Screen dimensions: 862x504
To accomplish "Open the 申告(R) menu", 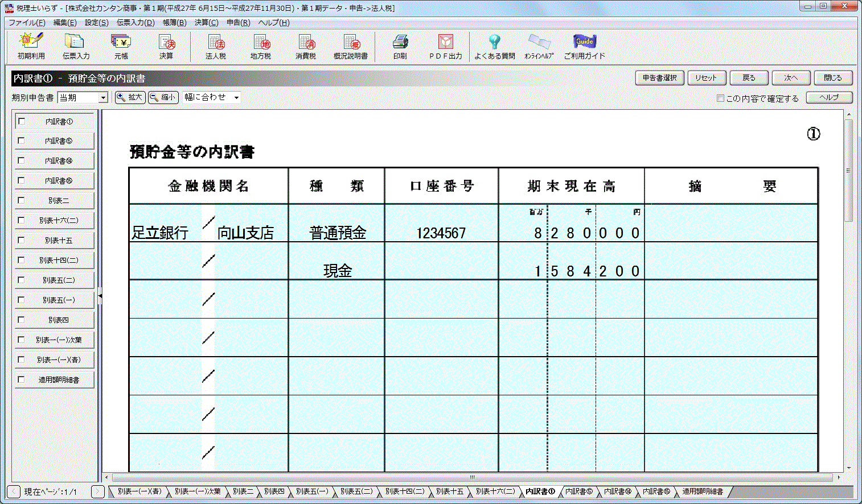I will 238,23.
